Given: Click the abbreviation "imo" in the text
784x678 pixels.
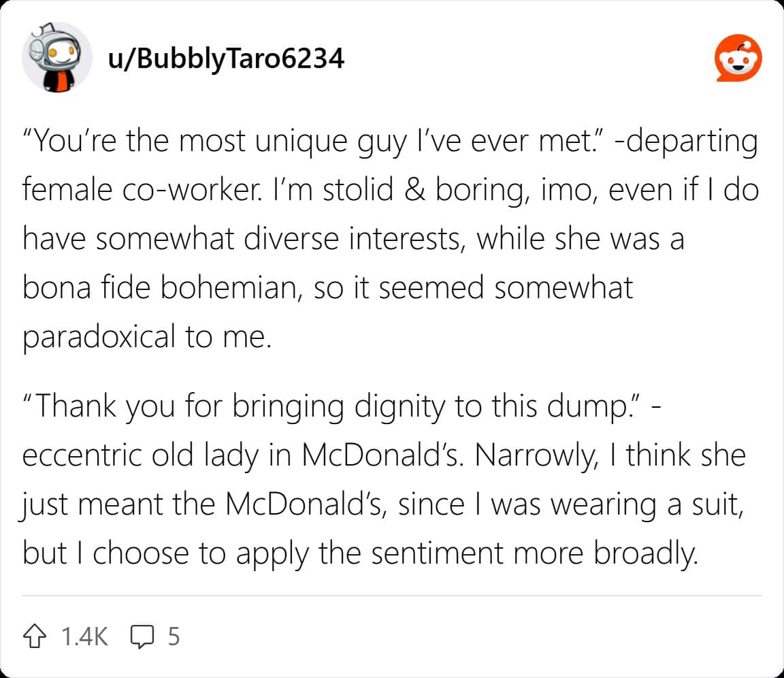Looking at the screenshot, I should (x=568, y=191).
